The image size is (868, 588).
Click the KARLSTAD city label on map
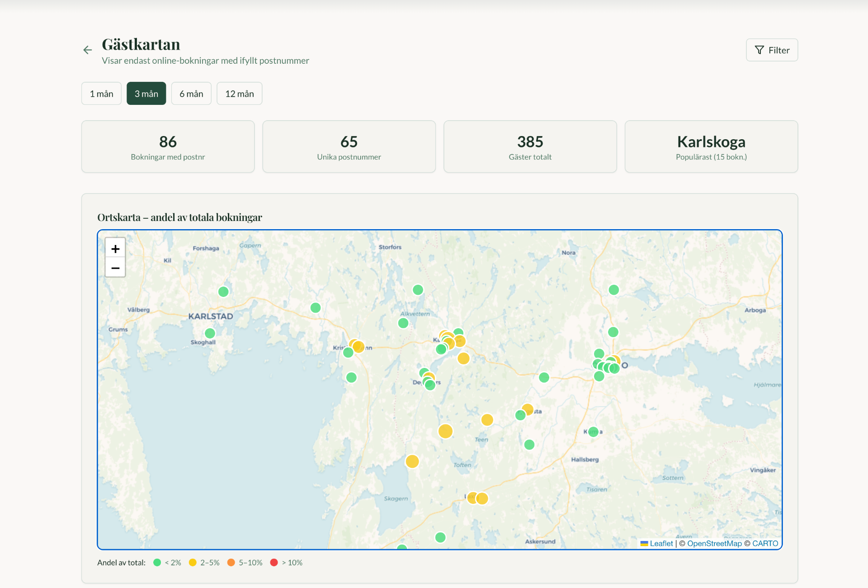click(211, 316)
